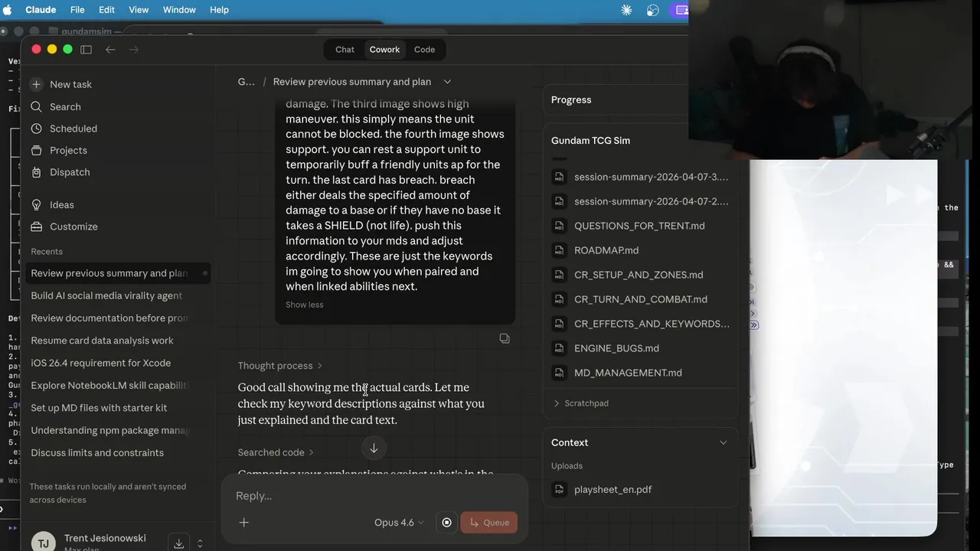
Task: Open Projects in the sidebar
Action: click(x=68, y=150)
